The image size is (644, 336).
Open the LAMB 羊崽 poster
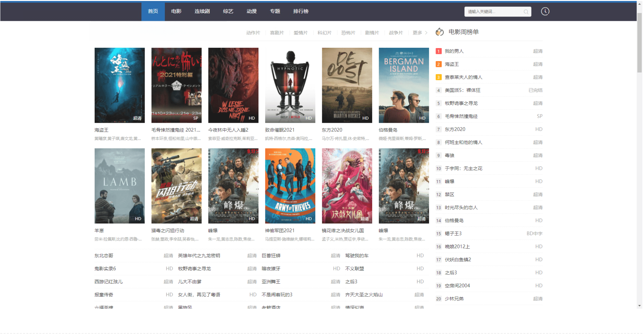point(120,186)
